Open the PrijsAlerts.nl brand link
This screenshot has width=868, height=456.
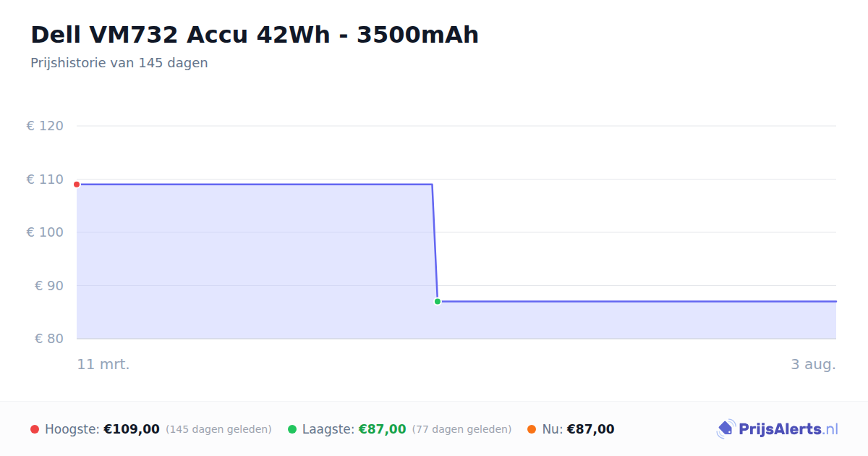click(x=778, y=429)
